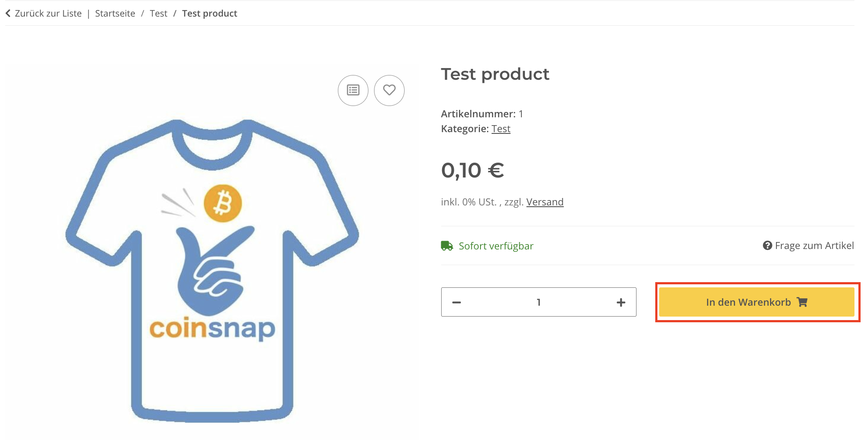Add product to wishlist with heart icon
The height and width of the screenshot is (440, 868).
click(389, 90)
